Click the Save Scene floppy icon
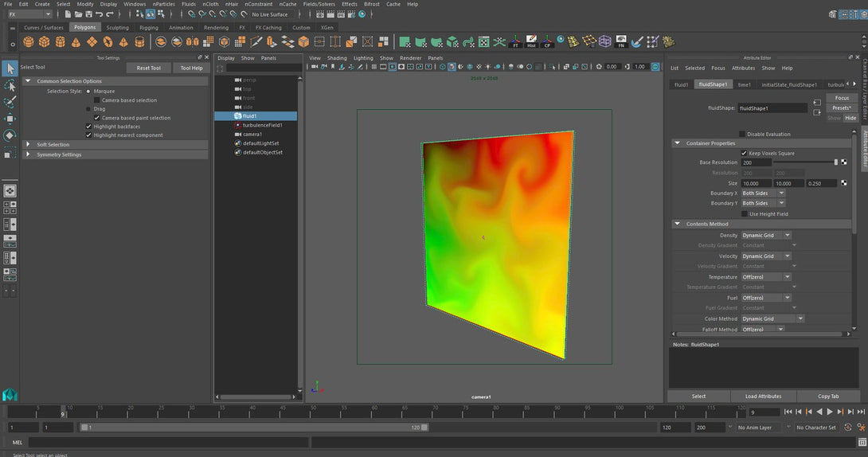 click(x=88, y=14)
